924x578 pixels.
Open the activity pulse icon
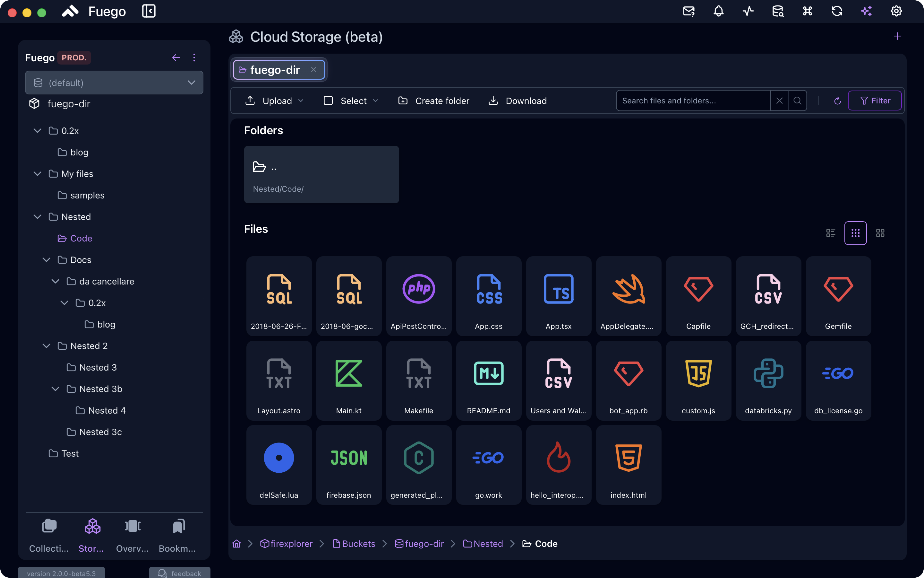748,11
